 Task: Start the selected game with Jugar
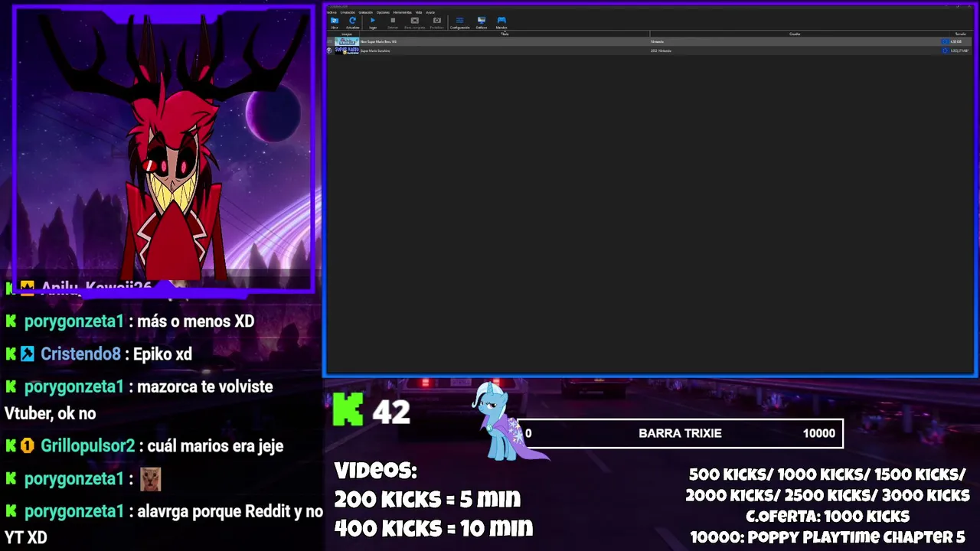(x=373, y=22)
